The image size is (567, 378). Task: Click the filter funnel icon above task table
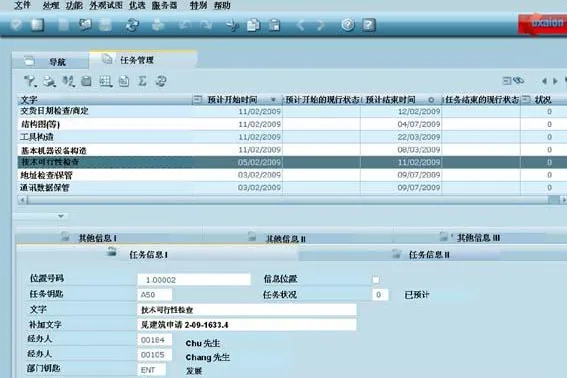(30, 81)
